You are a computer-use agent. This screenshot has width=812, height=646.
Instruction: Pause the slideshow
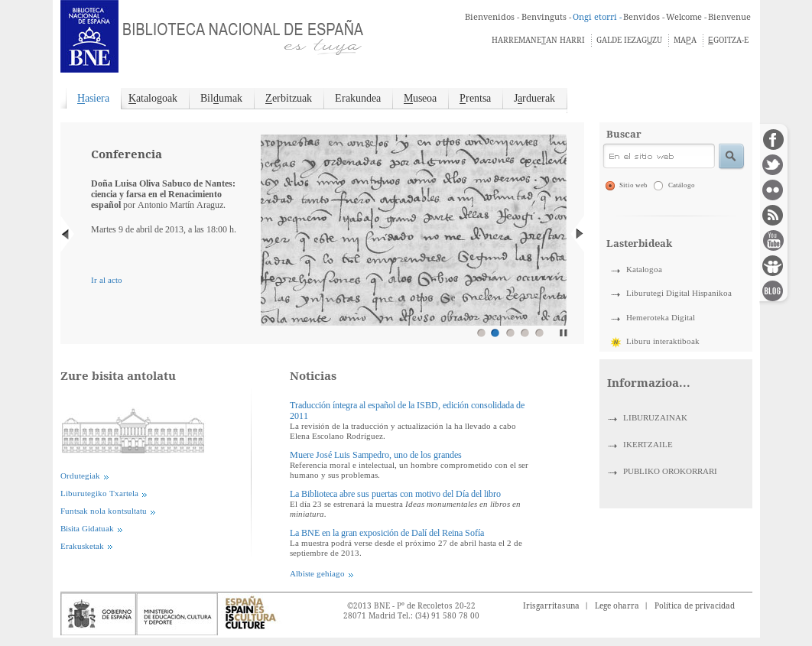(564, 333)
